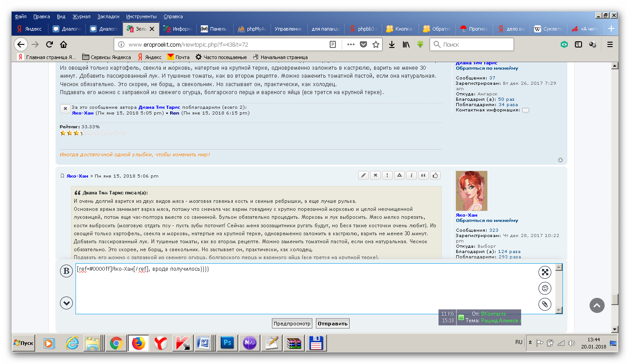The height and width of the screenshot is (364, 630).
Task: Open a new browser tab
Action: pos(611,28)
